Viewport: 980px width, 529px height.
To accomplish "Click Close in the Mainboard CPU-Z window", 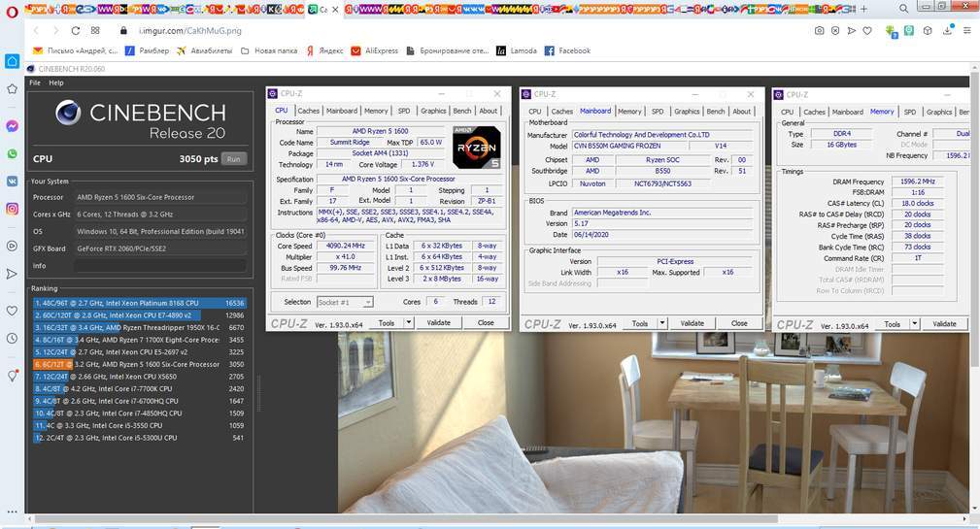I will (739, 323).
